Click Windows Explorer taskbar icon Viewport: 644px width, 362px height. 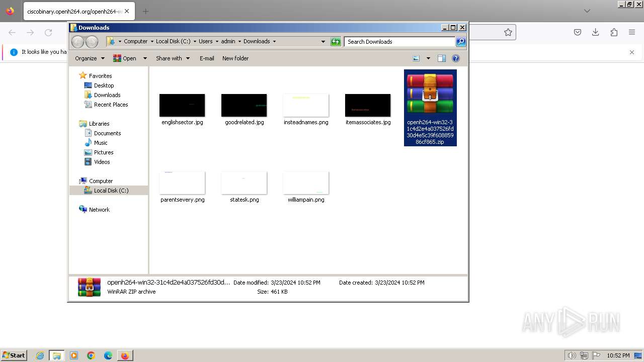pyautogui.click(x=57, y=355)
